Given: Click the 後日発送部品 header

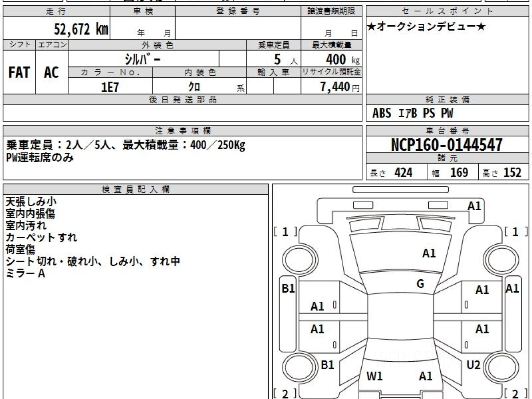Looking at the screenshot, I should (183, 100).
